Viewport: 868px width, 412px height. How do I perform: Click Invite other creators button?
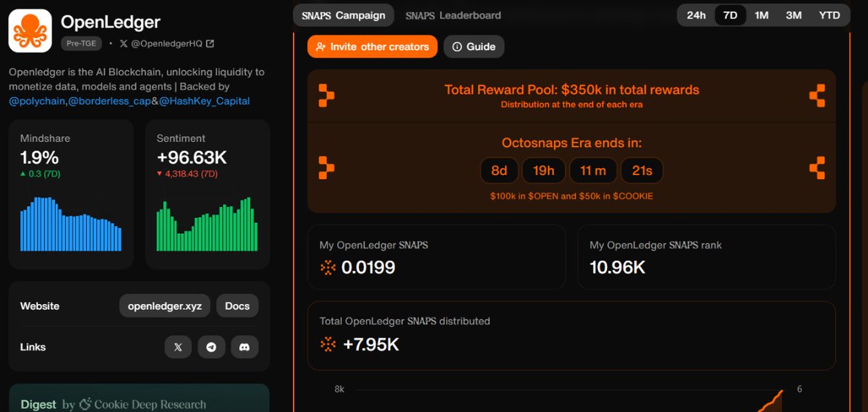(x=373, y=46)
